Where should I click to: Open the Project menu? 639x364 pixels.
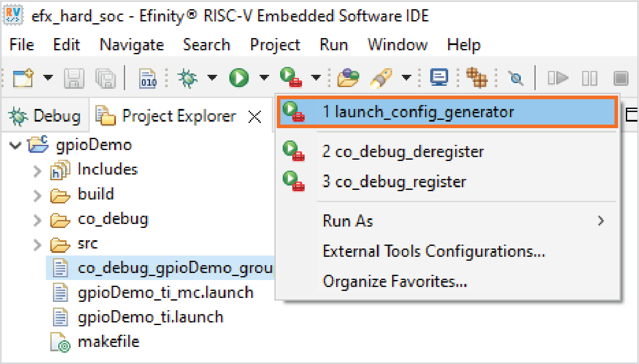point(275,45)
